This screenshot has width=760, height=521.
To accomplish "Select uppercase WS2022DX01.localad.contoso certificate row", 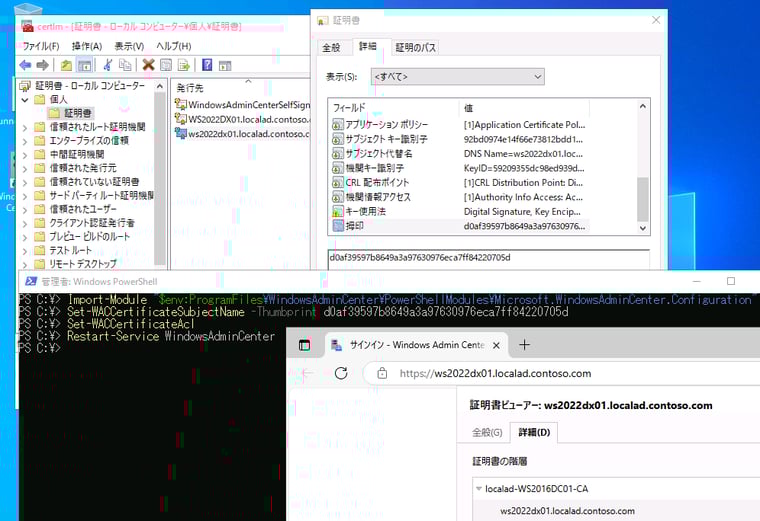I will [242, 119].
